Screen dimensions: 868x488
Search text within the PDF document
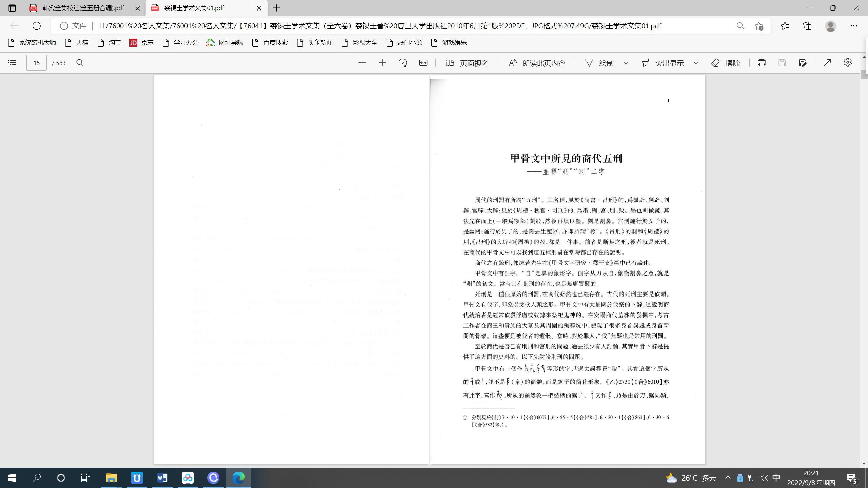[x=80, y=63]
